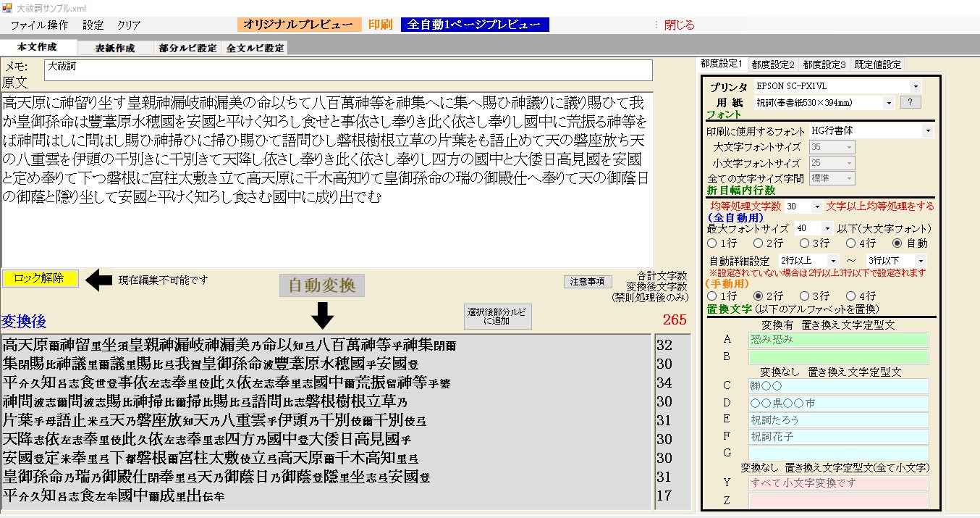Viewport: 980px width, 518px height.
Task: Select the 都度設定3 tab
Action: (824, 64)
